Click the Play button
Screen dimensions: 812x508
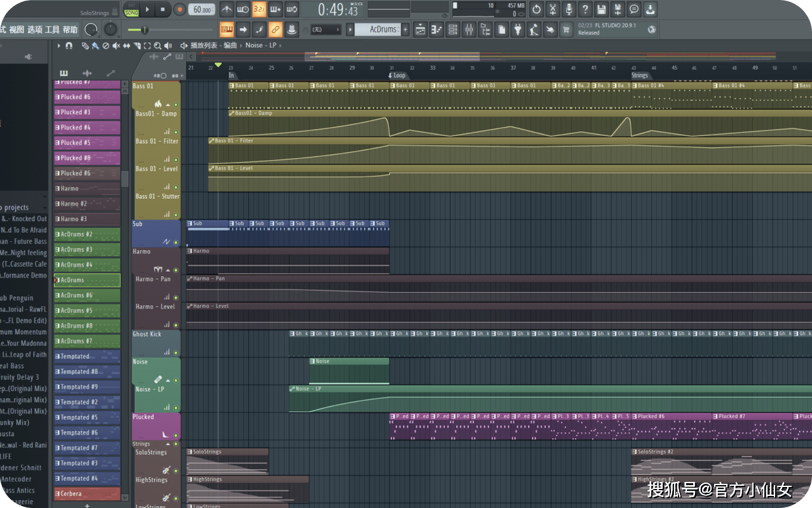147,10
